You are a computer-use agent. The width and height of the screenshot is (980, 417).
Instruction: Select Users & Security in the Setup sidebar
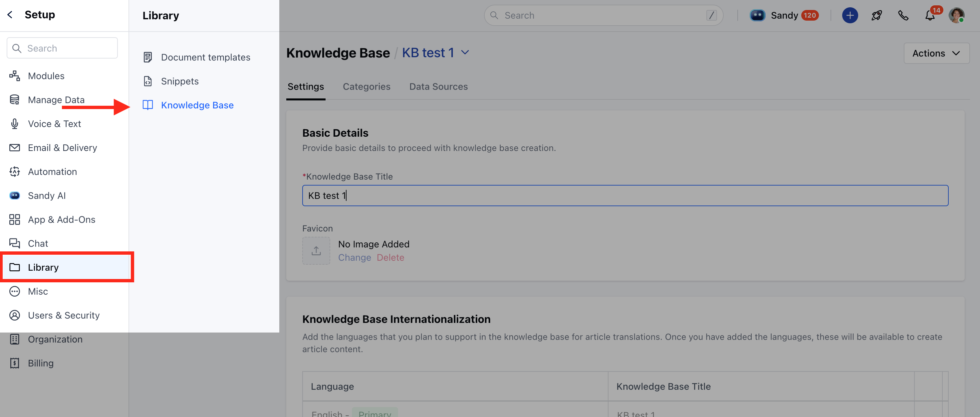pyautogui.click(x=64, y=315)
